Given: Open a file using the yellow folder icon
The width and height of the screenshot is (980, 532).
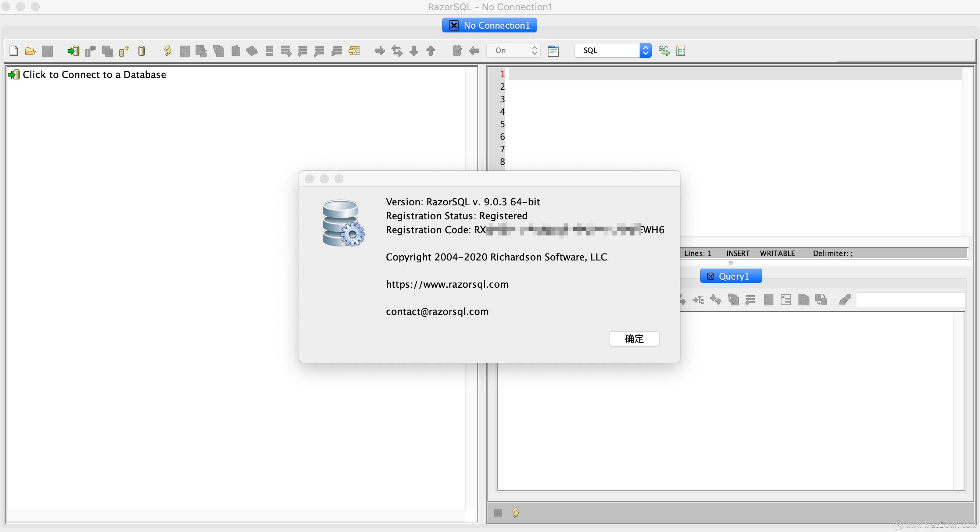Looking at the screenshot, I should pos(30,51).
